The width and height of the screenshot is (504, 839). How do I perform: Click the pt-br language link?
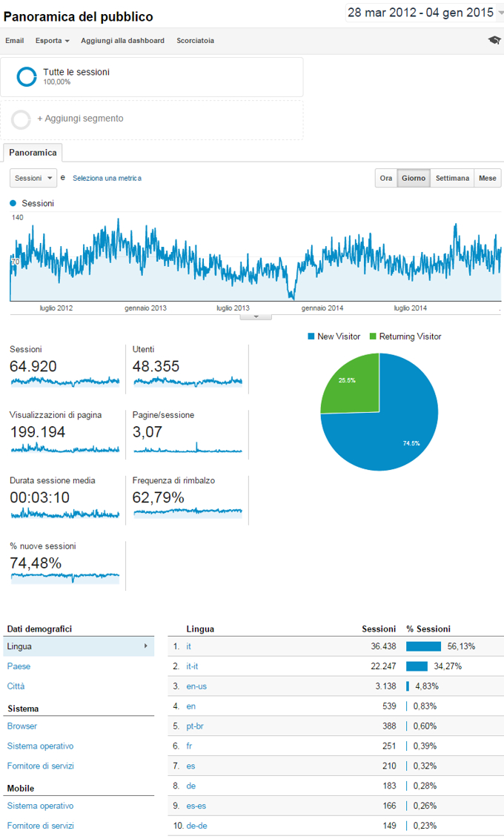tap(195, 726)
